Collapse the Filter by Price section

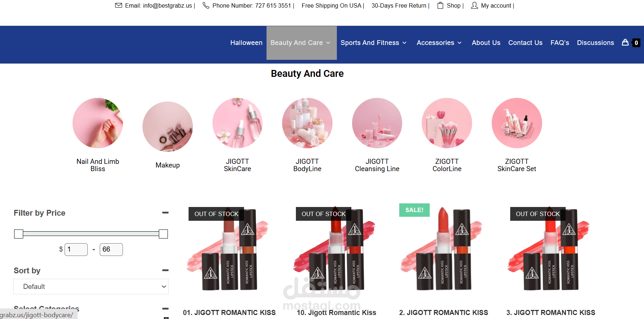click(x=165, y=213)
